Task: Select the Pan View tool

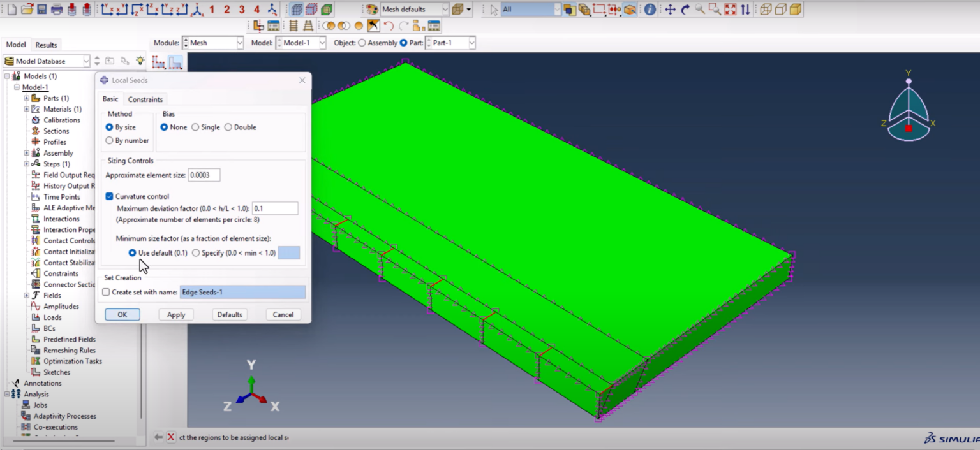Action: click(669, 9)
